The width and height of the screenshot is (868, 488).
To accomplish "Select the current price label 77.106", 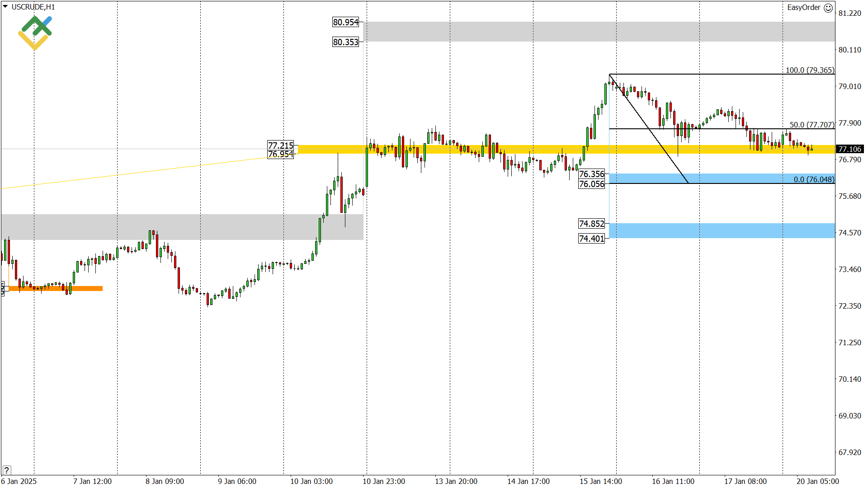I will [849, 149].
